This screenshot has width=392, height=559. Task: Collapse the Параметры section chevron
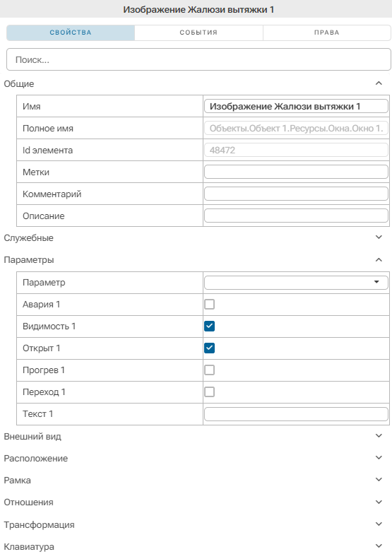379,260
